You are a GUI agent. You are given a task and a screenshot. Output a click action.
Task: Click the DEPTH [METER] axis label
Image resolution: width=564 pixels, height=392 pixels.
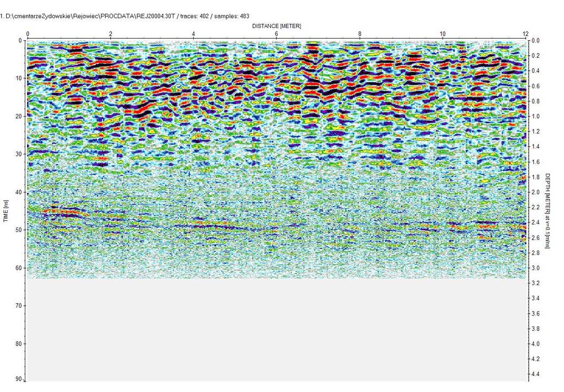548,210
